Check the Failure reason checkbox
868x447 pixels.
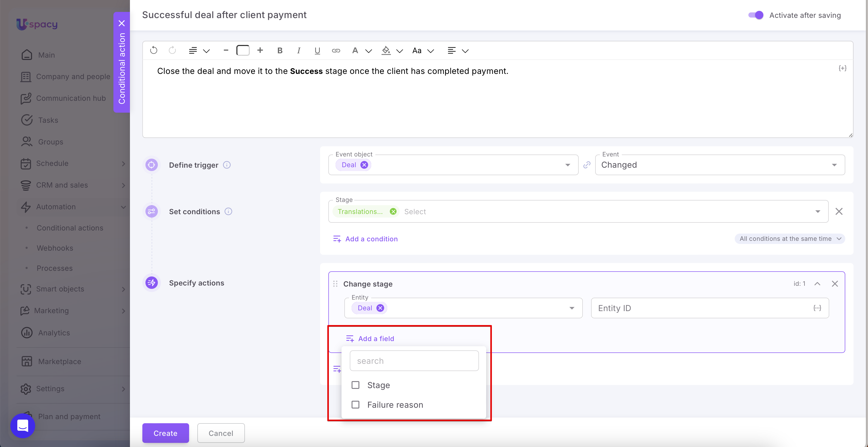click(x=355, y=405)
